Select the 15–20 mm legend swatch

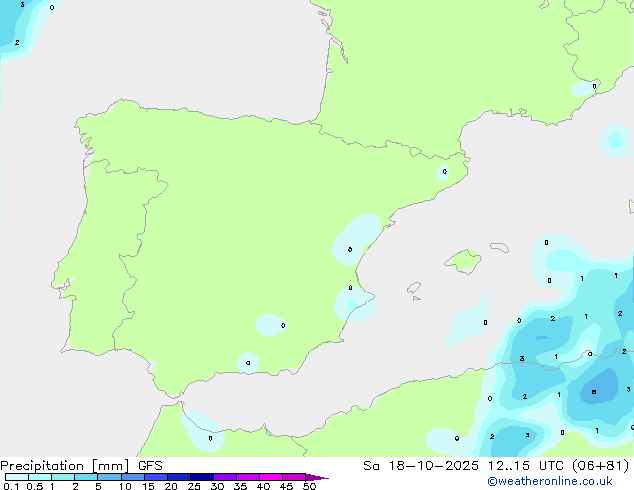[x=156, y=477]
